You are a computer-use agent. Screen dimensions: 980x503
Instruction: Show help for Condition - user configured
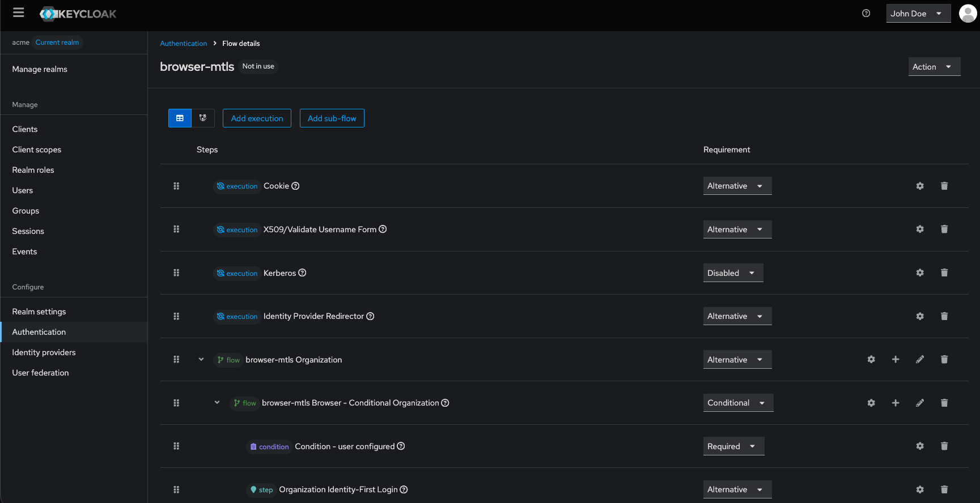401,446
